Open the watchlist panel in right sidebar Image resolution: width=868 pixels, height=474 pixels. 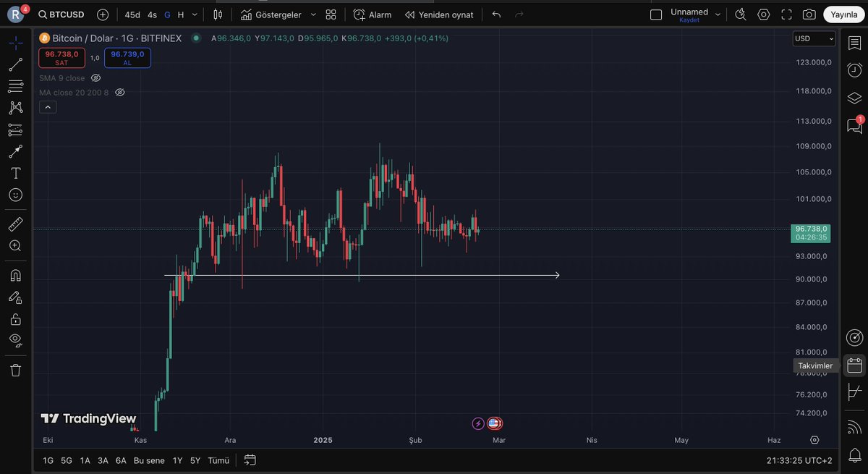coord(854,43)
